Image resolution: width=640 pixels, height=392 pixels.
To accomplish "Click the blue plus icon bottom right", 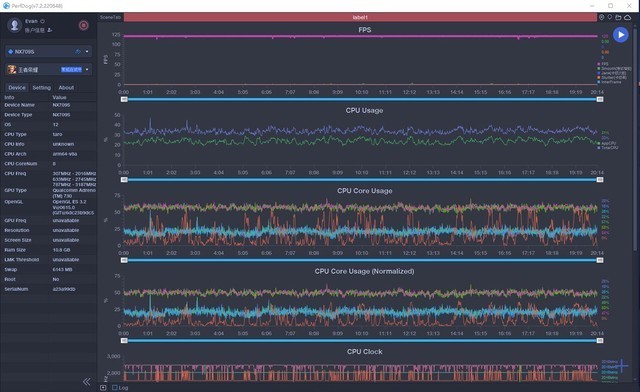I will [621, 365].
